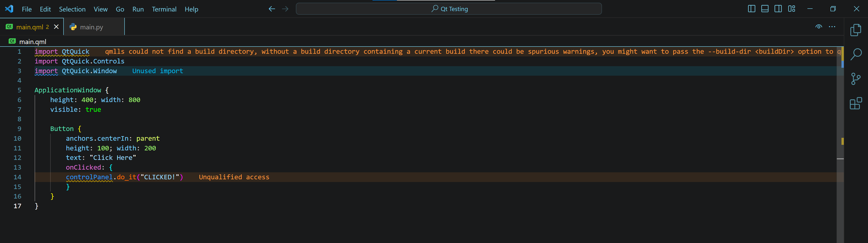This screenshot has height=243, width=868.
Task: Open the Terminal menu
Action: [164, 9]
